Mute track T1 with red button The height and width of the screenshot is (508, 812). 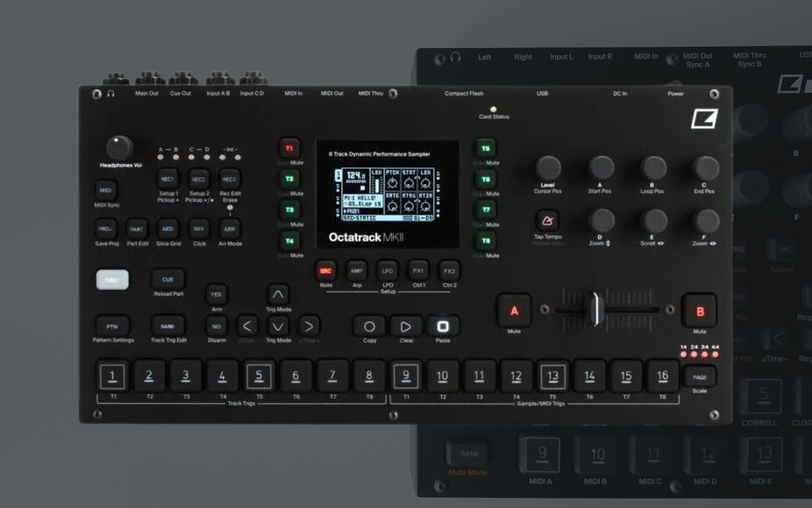point(290,148)
